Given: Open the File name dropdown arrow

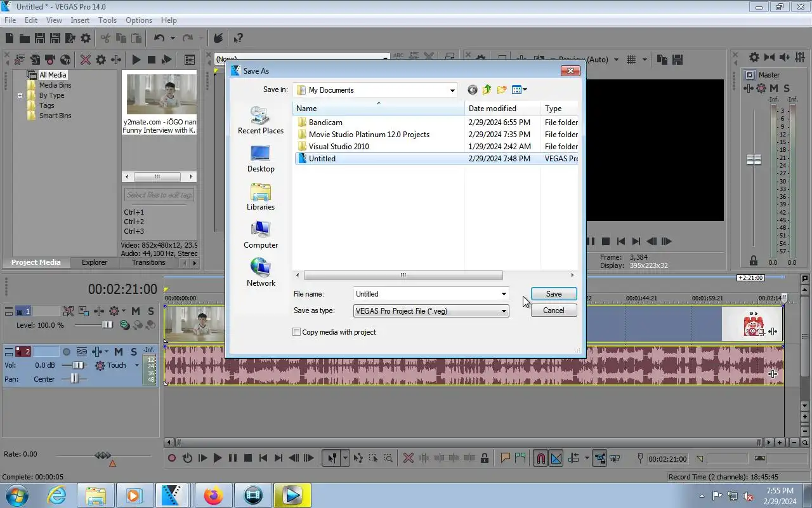Looking at the screenshot, I should (x=504, y=294).
